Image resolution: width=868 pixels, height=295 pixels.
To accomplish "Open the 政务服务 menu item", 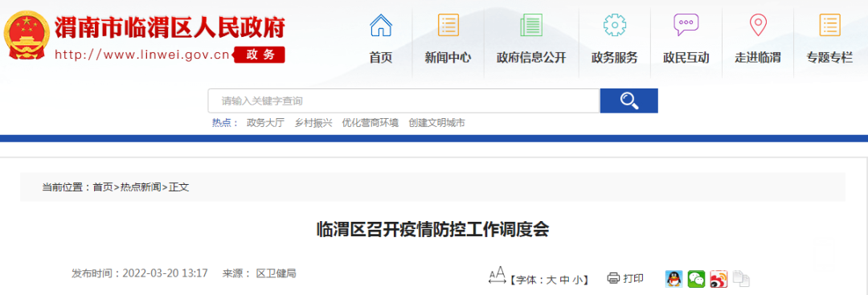I will tap(615, 58).
